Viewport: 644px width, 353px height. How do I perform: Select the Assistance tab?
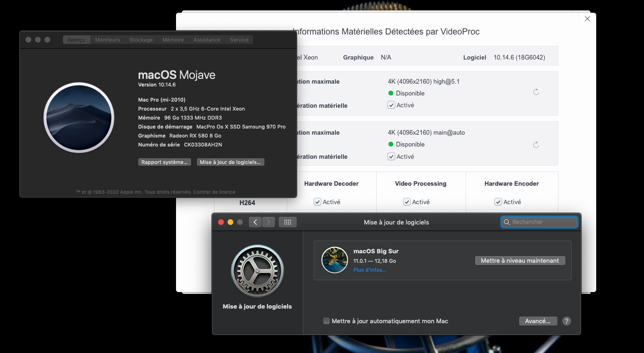(x=207, y=40)
